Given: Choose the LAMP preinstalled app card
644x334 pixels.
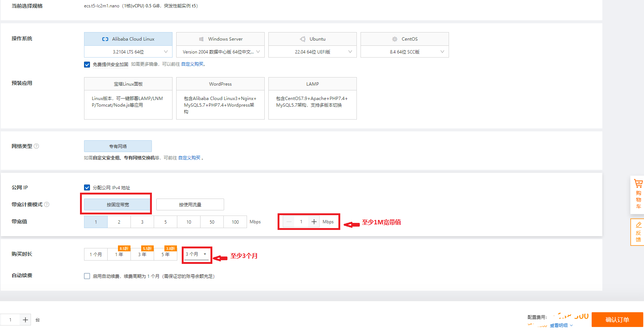Looking at the screenshot, I should tap(313, 98).
